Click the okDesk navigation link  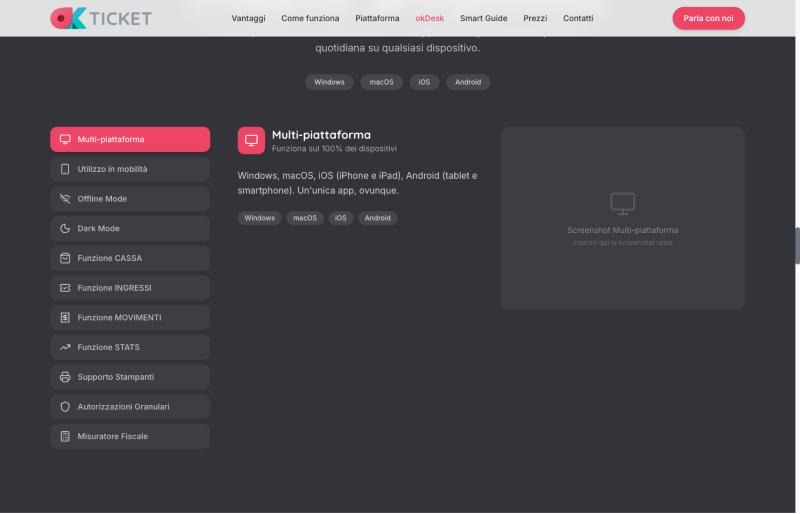tap(430, 18)
